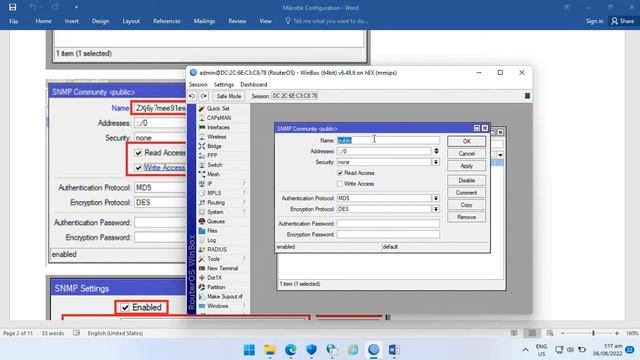Switch to Word's Web Layout view icon

(x=550, y=333)
